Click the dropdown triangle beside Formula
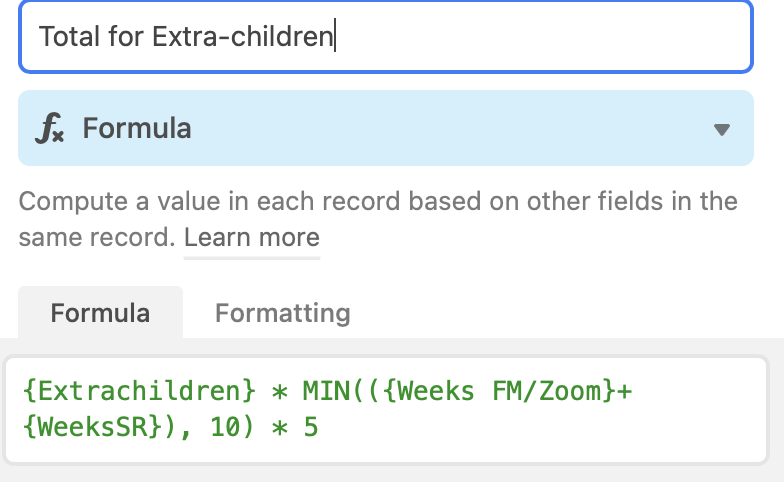Viewport: 784px width, 500px height. click(x=722, y=130)
